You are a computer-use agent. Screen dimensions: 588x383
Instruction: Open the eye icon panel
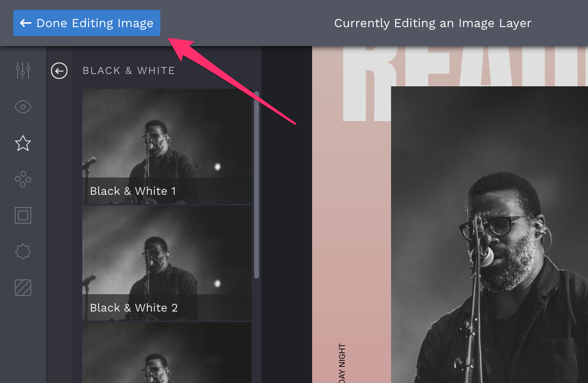click(x=23, y=107)
